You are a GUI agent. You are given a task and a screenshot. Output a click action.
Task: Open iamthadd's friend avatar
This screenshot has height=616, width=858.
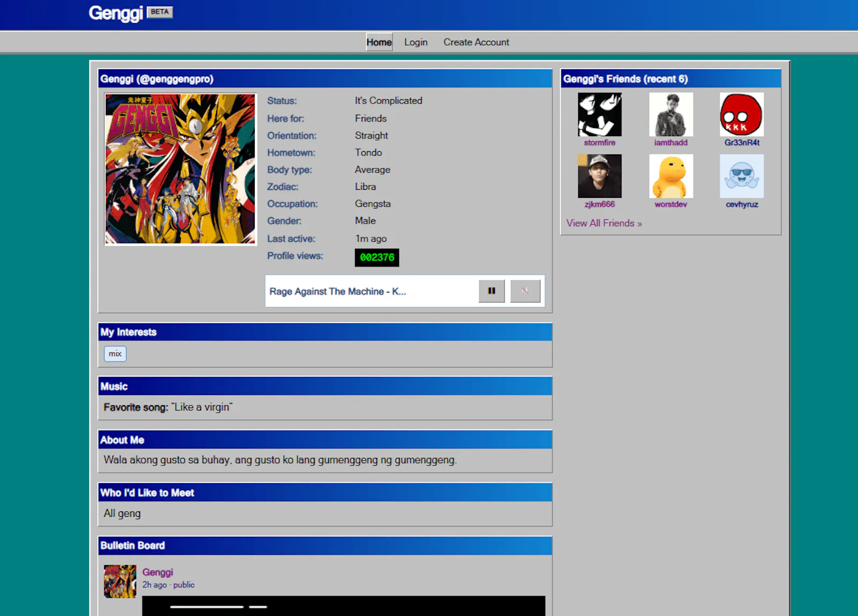671,114
